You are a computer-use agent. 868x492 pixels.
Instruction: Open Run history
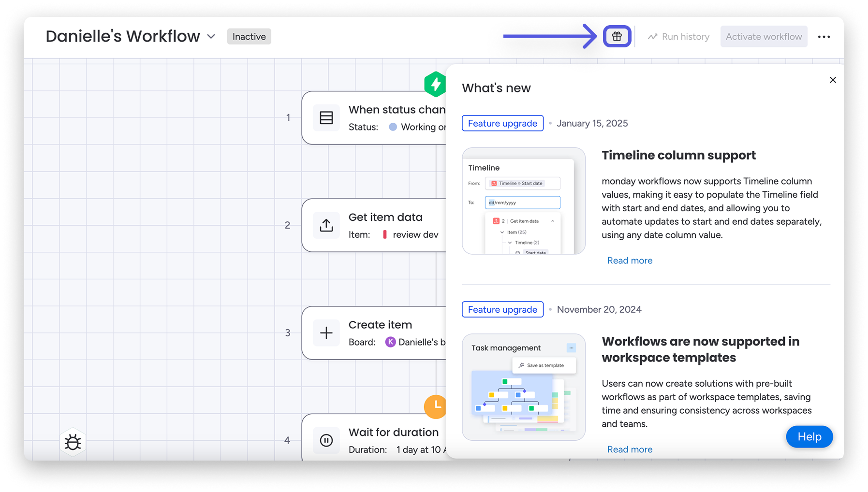tap(678, 37)
